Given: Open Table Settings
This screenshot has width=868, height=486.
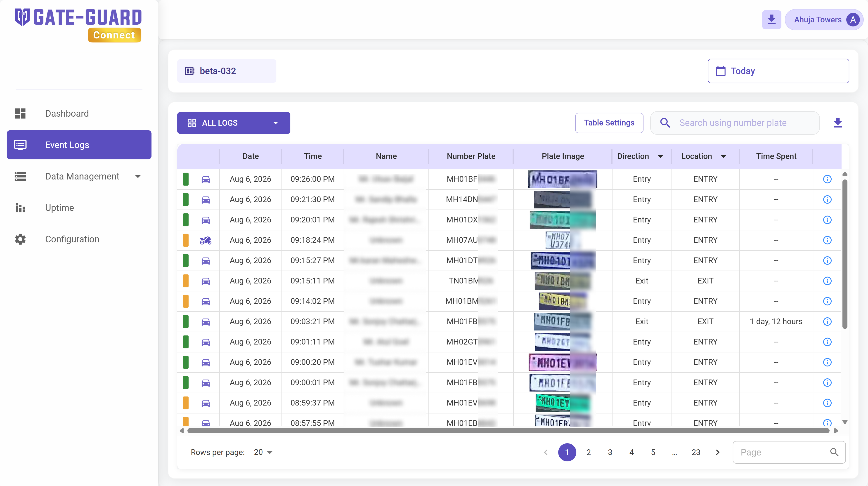Looking at the screenshot, I should tap(609, 123).
